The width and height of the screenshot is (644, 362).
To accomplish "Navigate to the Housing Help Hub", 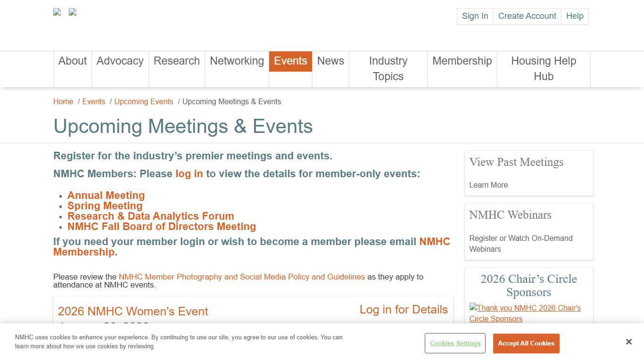I will click(x=544, y=68).
